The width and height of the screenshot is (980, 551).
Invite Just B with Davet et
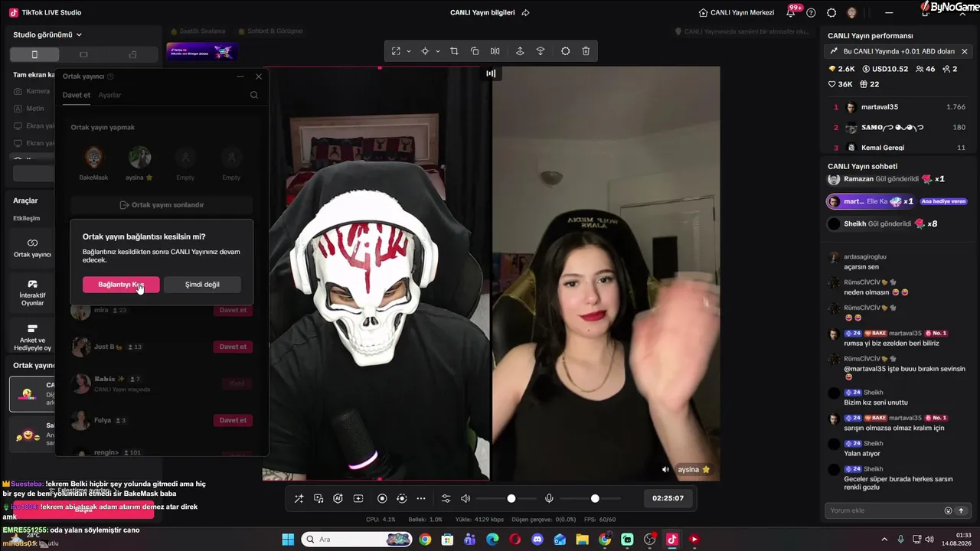coord(233,347)
